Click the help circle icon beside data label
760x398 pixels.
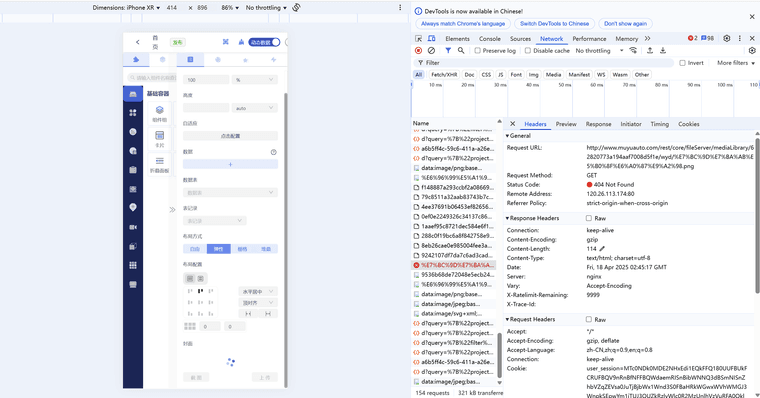coord(273,152)
